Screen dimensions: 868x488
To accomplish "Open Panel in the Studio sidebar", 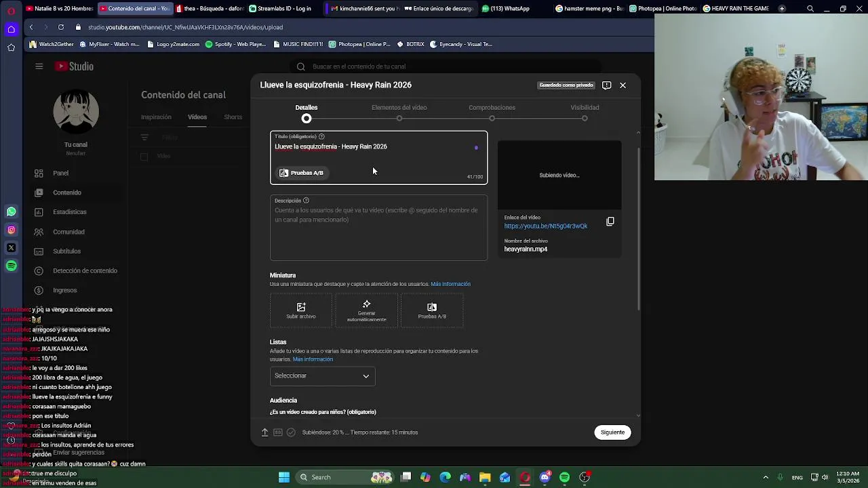I will pyautogui.click(x=75, y=174).
